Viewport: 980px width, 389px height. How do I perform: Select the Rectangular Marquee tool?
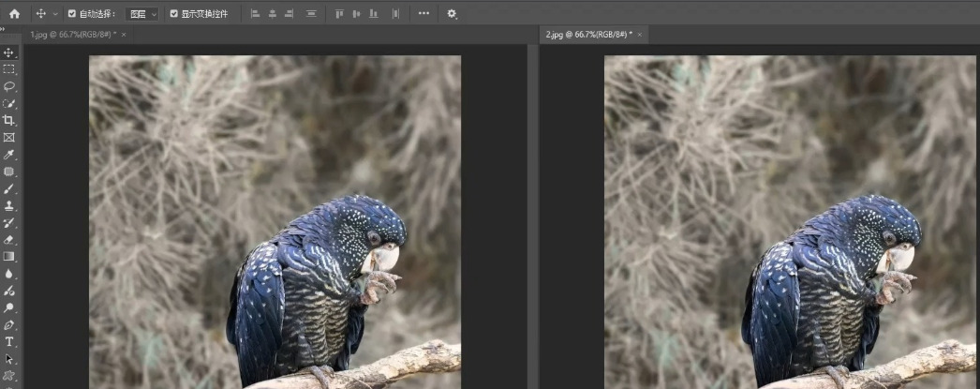[9, 69]
